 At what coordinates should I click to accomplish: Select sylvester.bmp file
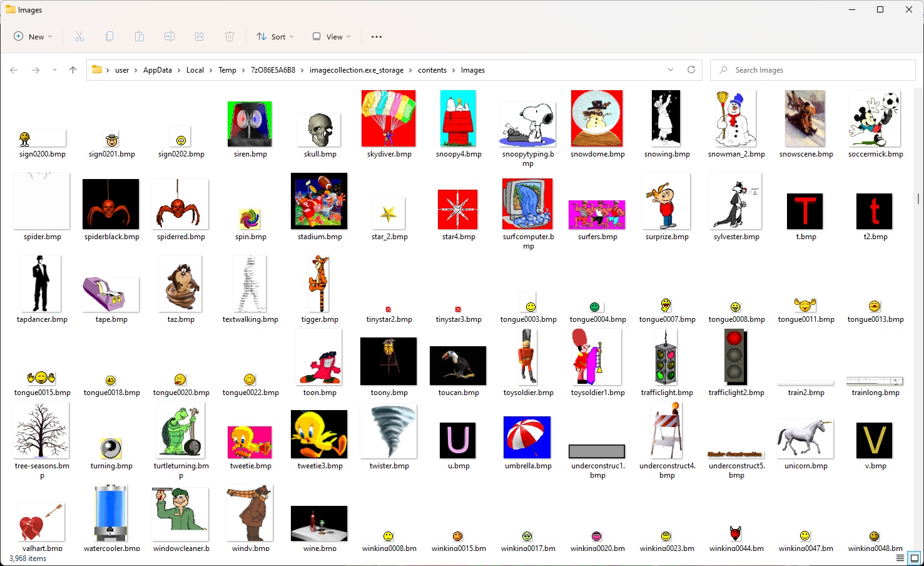(x=736, y=201)
